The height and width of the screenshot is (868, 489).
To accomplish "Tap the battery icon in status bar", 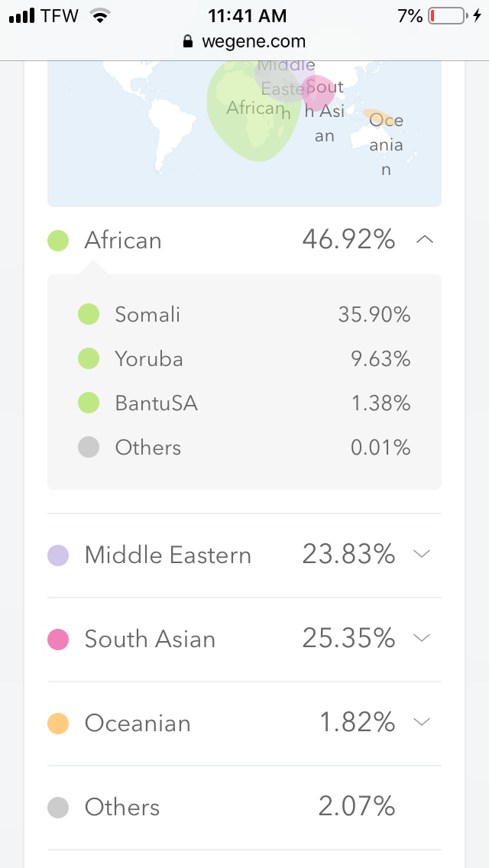I will click(449, 15).
